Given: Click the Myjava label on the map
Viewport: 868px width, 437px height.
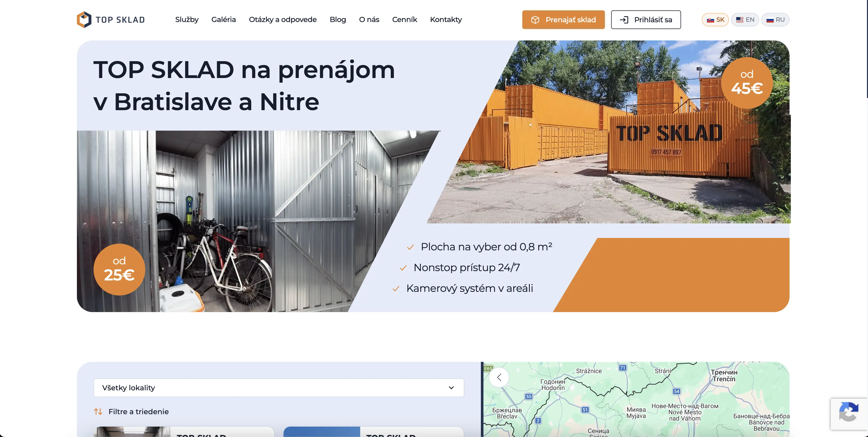Looking at the screenshot, I should (x=636, y=413).
